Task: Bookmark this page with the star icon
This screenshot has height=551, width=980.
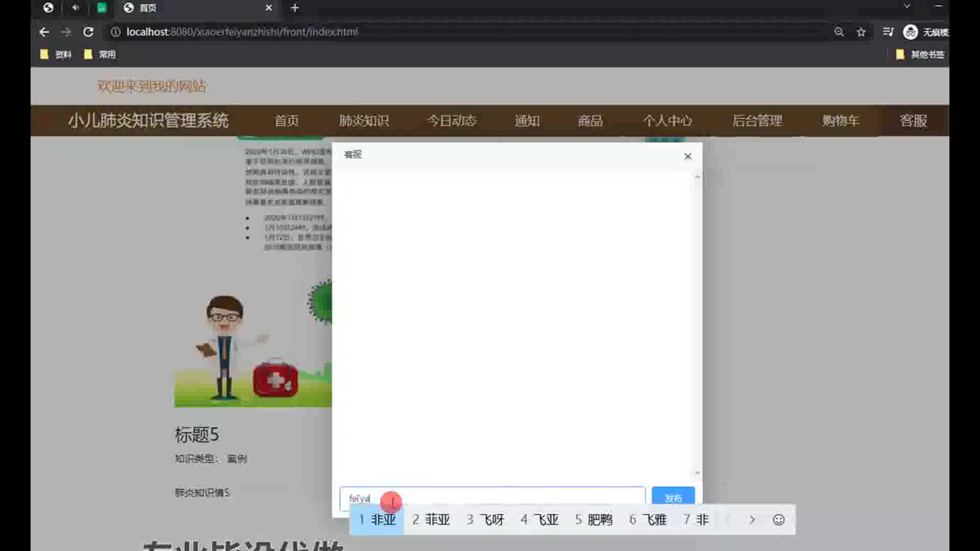Action: 861,32
